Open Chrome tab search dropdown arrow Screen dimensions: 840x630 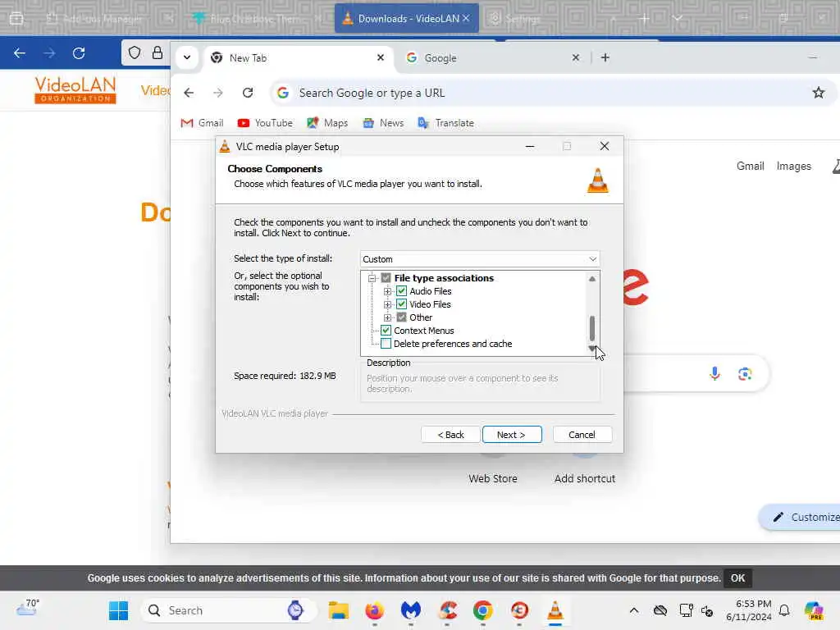187,57
